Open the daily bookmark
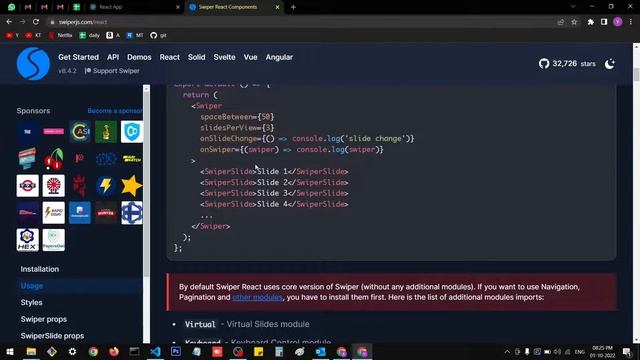The width and height of the screenshot is (640, 360). [89, 36]
